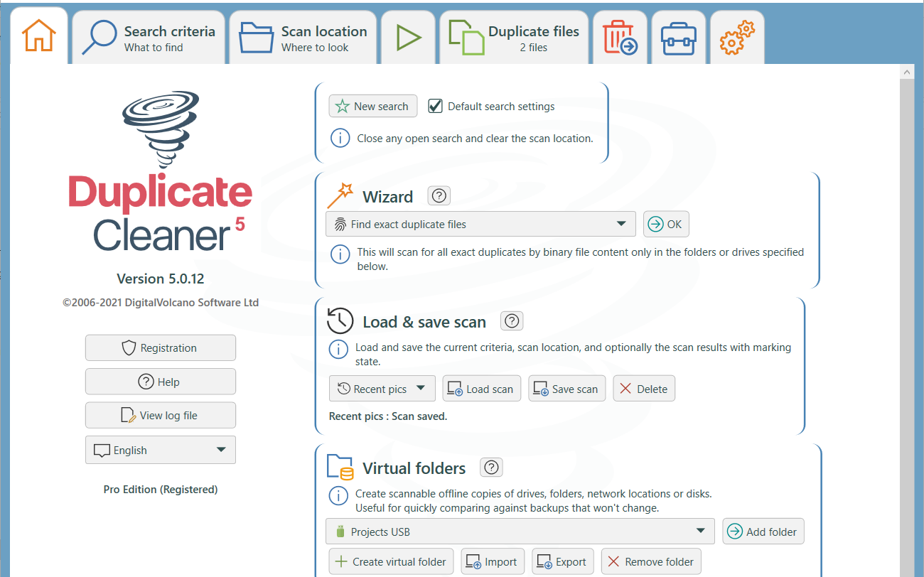This screenshot has width=924, height=577.
Task: Click the Save scan button
Action: (x=567, y=389)
